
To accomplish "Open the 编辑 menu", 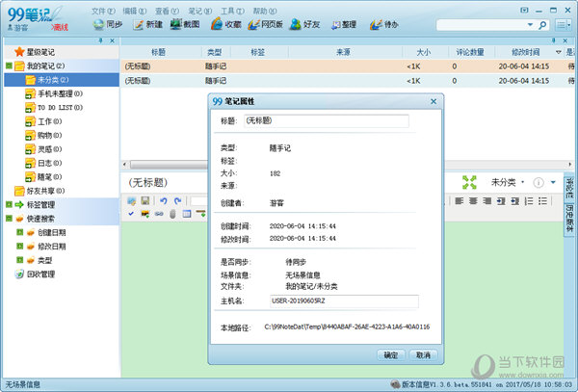I will tap(135, 11).
